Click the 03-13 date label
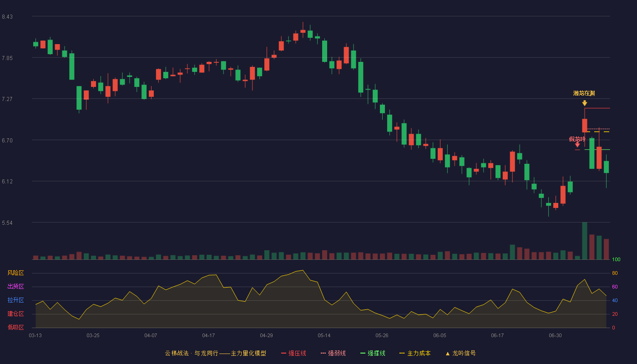This screenshot has height=364, width=637. point(35,335)
